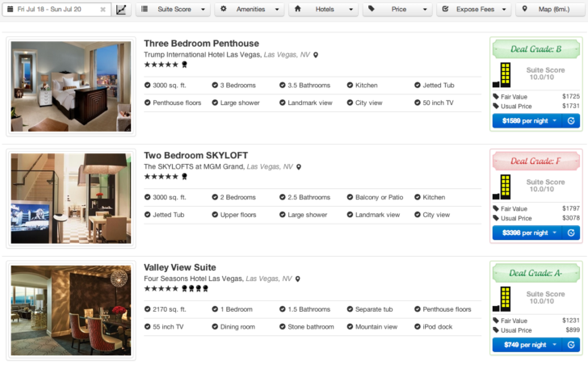
Task: Click map pin next to Four Seasons Hotel
Action: 298,279
